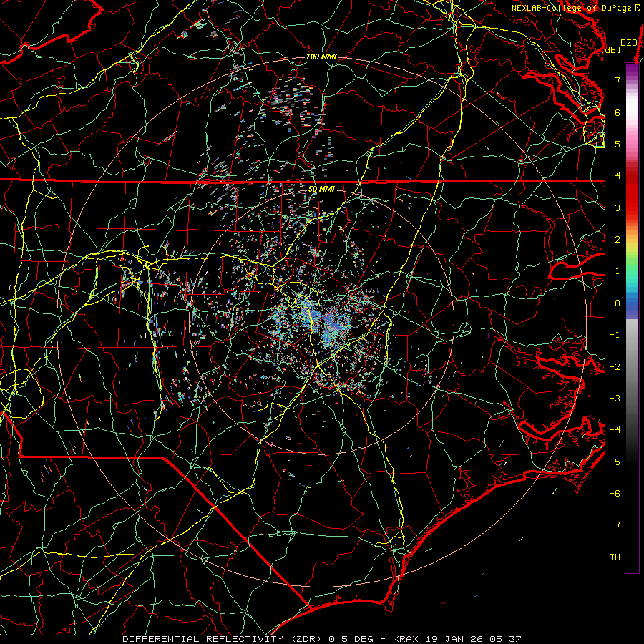Click the "-3" value on the dB scale
This screenshot has height=644, width=644.
[615, 398]
